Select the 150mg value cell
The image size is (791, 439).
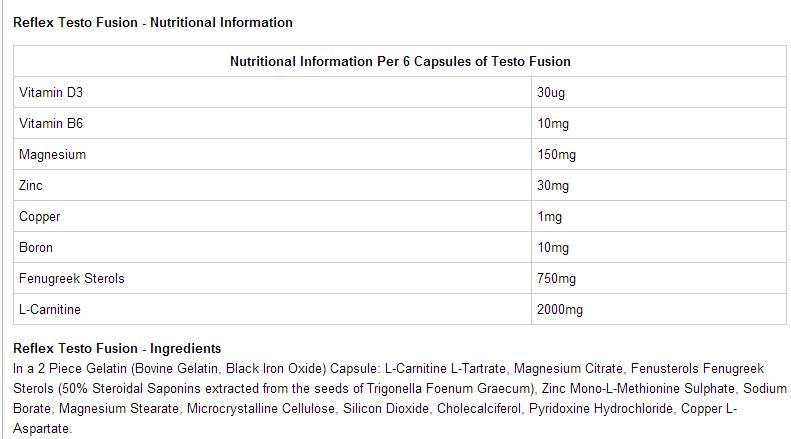point(556,155)
